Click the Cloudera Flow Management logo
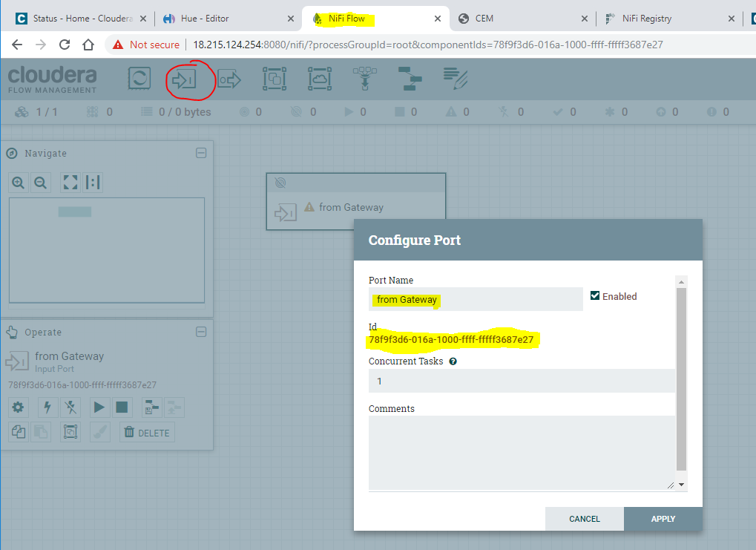The image size is (756, 550). coord(52,79)
